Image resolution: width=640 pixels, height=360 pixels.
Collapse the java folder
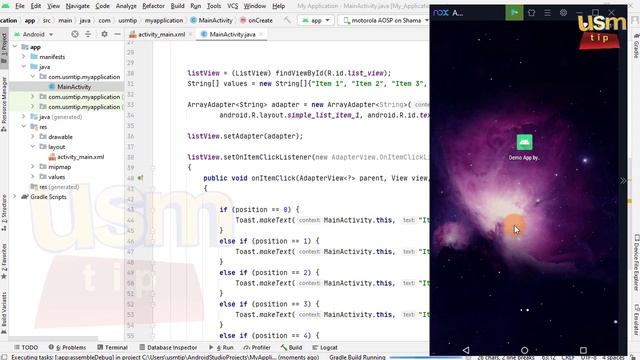pyautogui.click(x=24, y=67)
